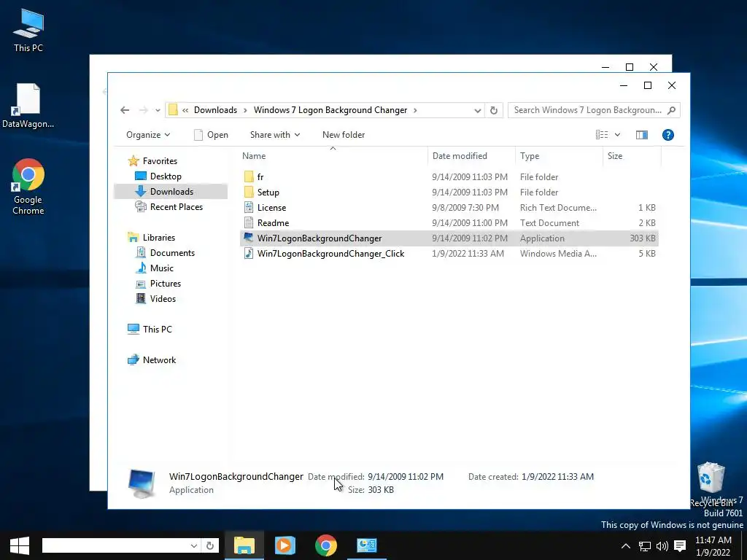Image resolution: width=747 pixels, height=560 pixels.
Task: Select Downloads in the address breadcrumb
Action: pos(215,110)
